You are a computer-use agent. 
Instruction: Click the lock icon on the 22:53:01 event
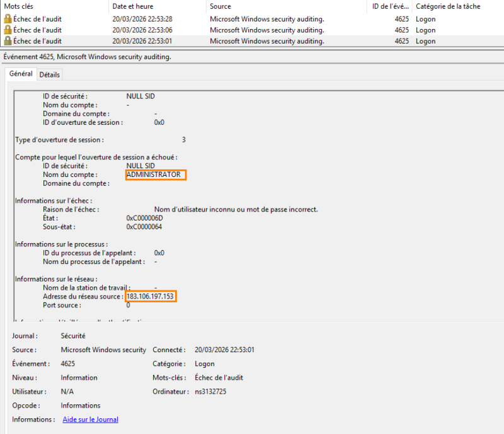coord(8,41)
